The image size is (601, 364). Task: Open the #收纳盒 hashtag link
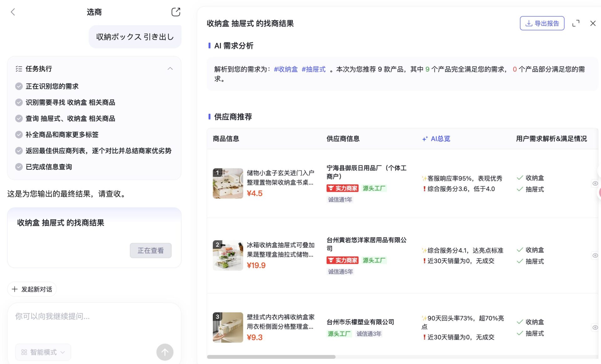tap(285, 69)
